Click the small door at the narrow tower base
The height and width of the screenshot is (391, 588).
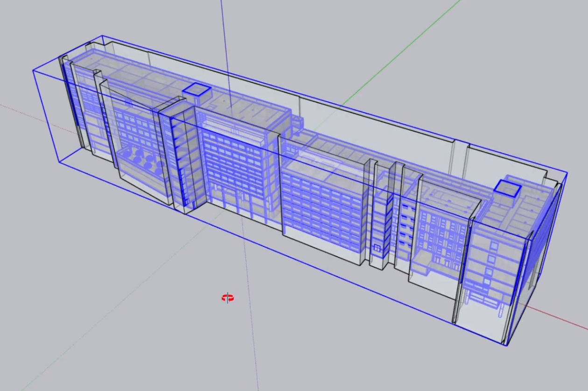click(x=378, y=248)
